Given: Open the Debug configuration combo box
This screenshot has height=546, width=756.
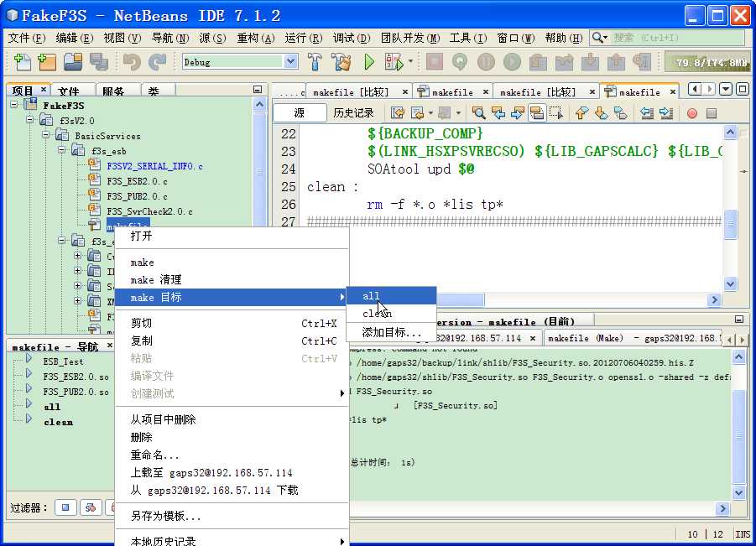Looking at the screenshot, I should [240, 62].
